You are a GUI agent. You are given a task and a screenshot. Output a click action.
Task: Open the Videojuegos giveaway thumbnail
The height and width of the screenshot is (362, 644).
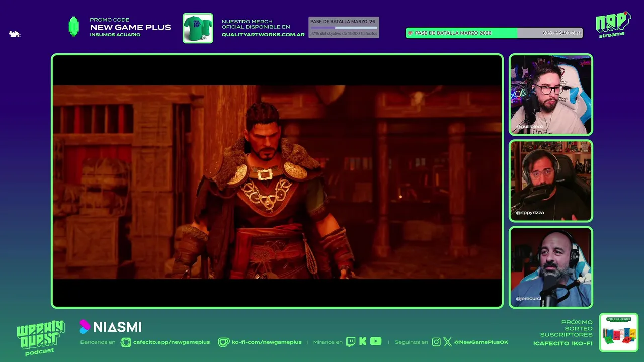[619, 333]
